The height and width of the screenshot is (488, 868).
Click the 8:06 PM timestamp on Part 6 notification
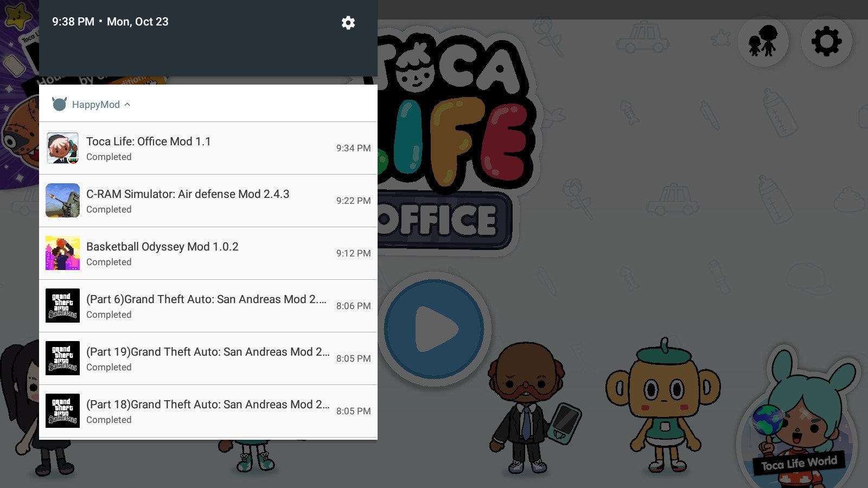click(x=353, y=306)
